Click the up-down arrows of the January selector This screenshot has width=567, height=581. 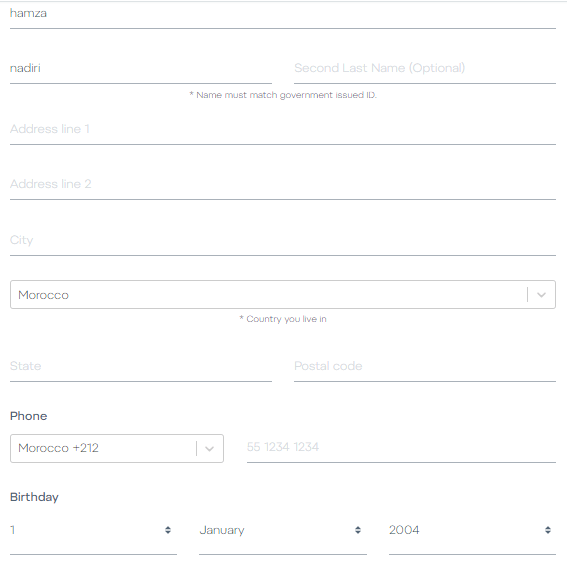tap(358, 530)
